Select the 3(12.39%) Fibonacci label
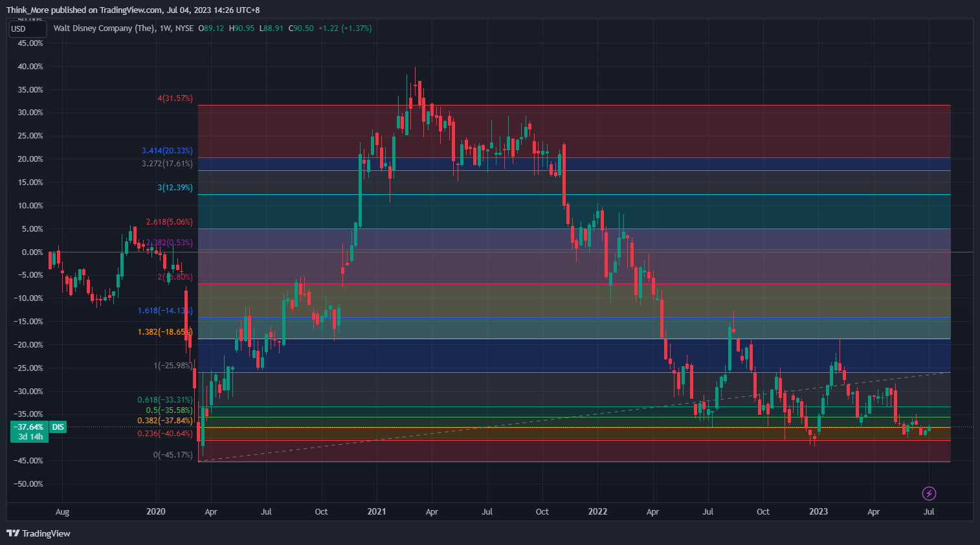This screenshot has height=545, width=980. pos(175,188)
